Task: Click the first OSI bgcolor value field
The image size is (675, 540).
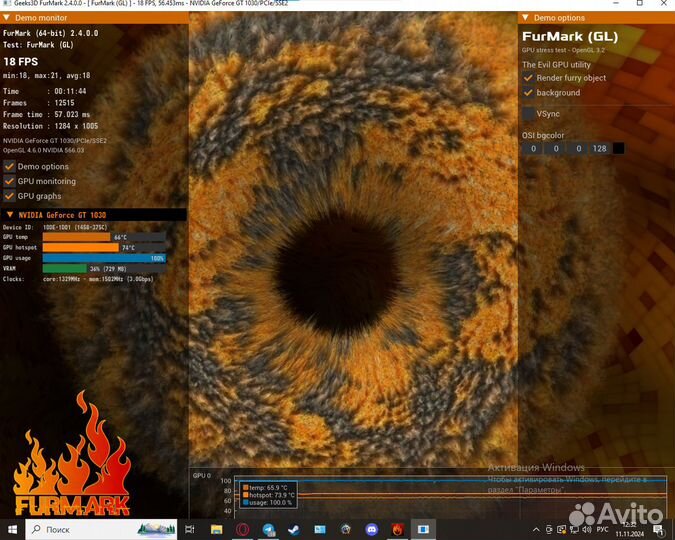Action: (533, 149)
